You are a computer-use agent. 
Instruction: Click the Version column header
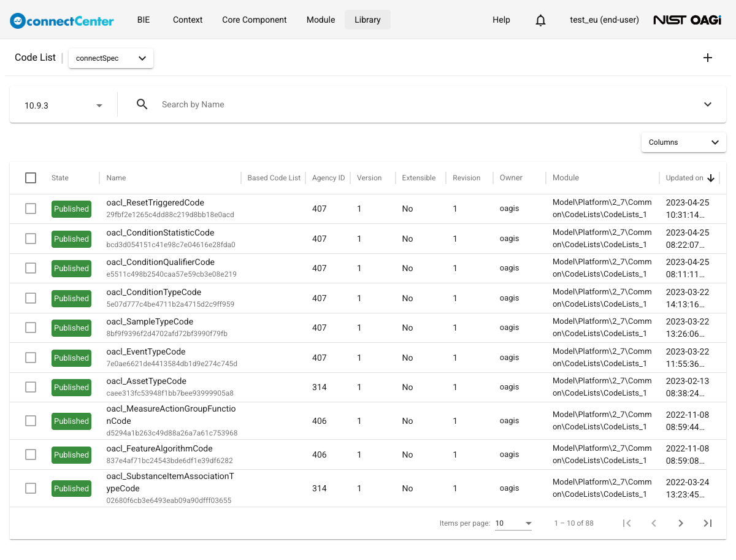point(369,178)
